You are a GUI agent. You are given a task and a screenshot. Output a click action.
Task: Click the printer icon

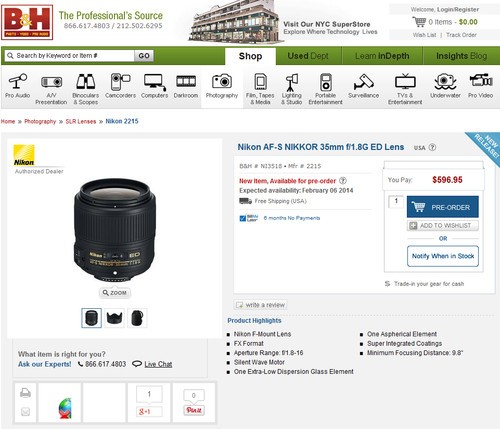tap(25, 393)
